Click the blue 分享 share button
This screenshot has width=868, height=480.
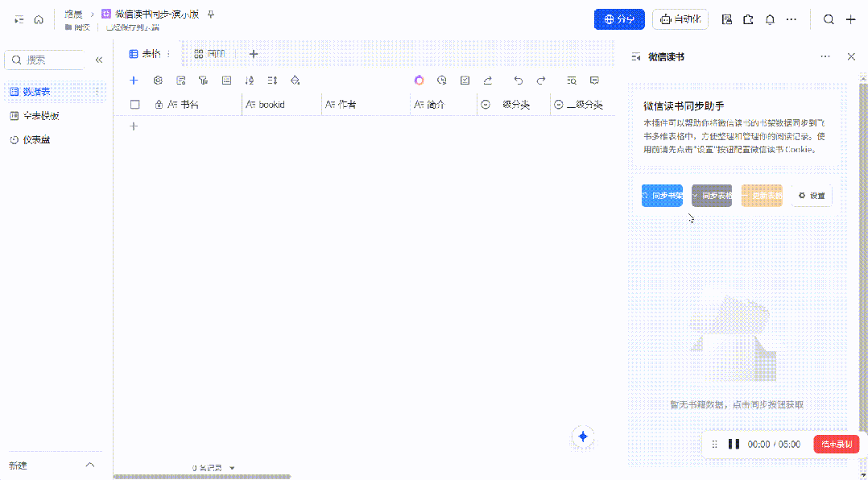619,19
